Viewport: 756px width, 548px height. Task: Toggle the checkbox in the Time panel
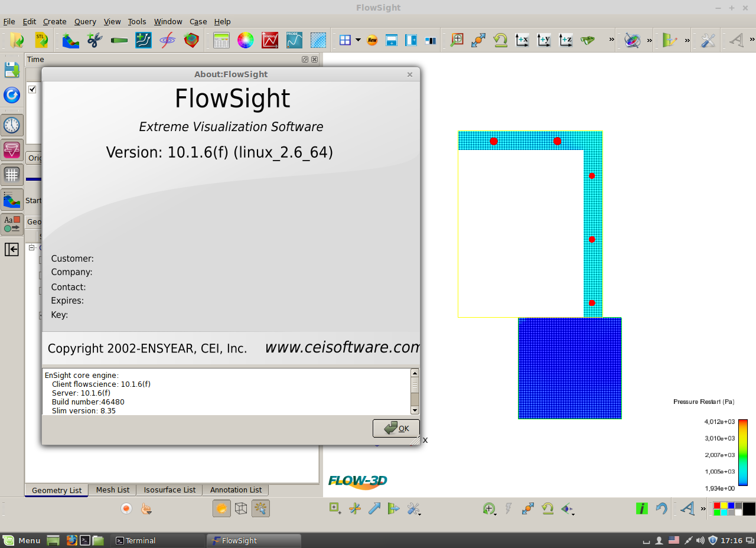pyautogui.click(x=32, y=89)
